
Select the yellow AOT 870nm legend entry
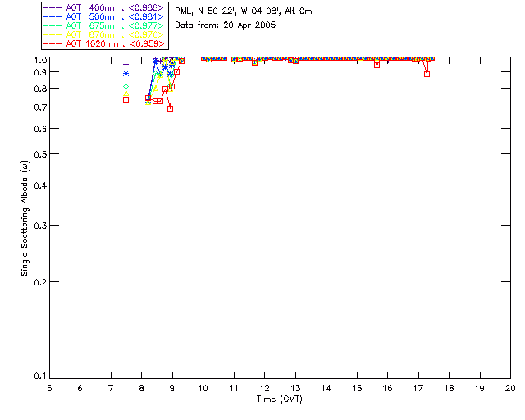pos(103,34)
